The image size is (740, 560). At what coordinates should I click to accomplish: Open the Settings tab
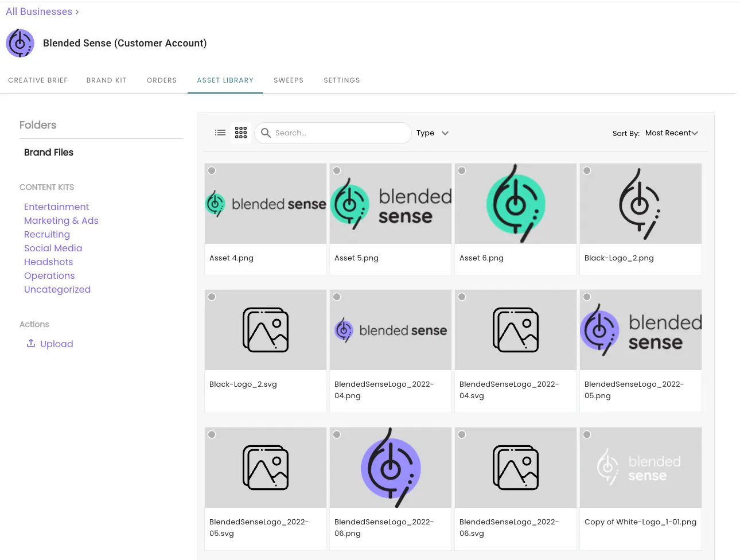pyautogui.click(x=342, y=80)
